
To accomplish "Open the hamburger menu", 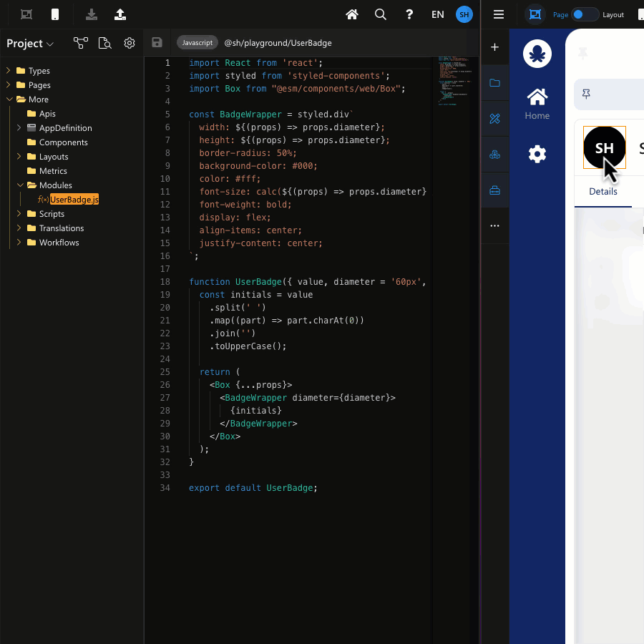I will (499, 14).
